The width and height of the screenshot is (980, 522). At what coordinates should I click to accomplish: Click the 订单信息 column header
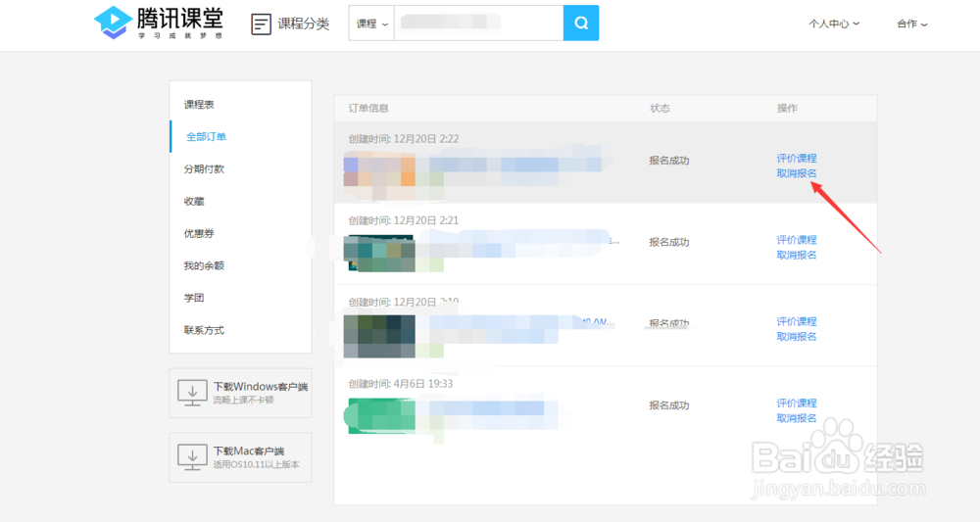click(x=368, y=108)
